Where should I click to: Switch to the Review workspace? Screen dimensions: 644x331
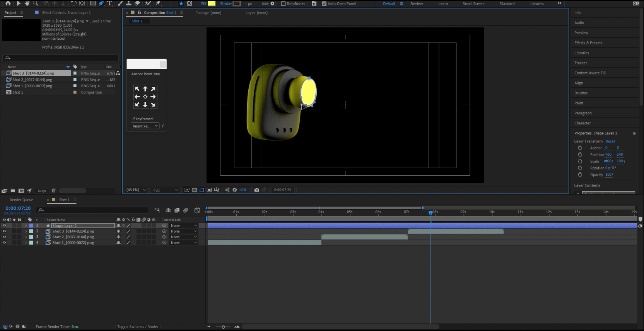pos(417,3)
